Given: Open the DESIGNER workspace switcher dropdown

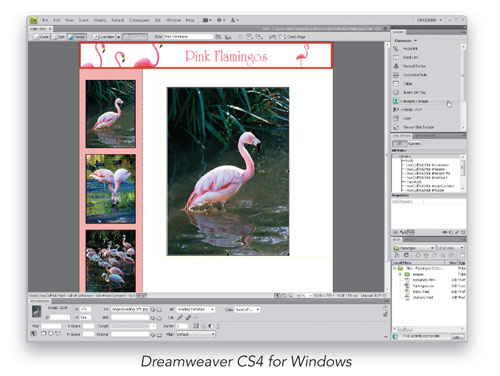Looking at the screenshot, I should click(x=429, y=20).
